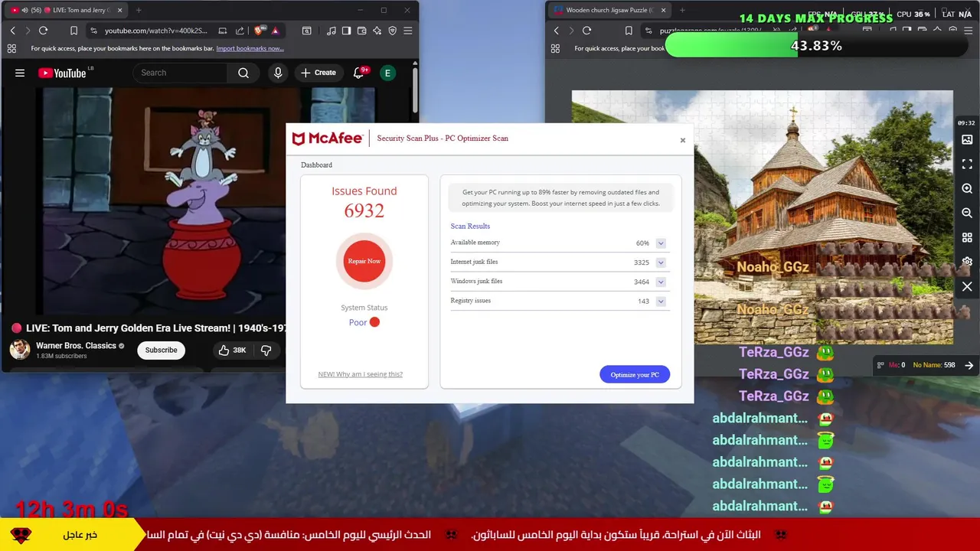Viewport: 980px width, 551px height.
Task: Click the YouTube logo
Action: (x=62, y=73)
